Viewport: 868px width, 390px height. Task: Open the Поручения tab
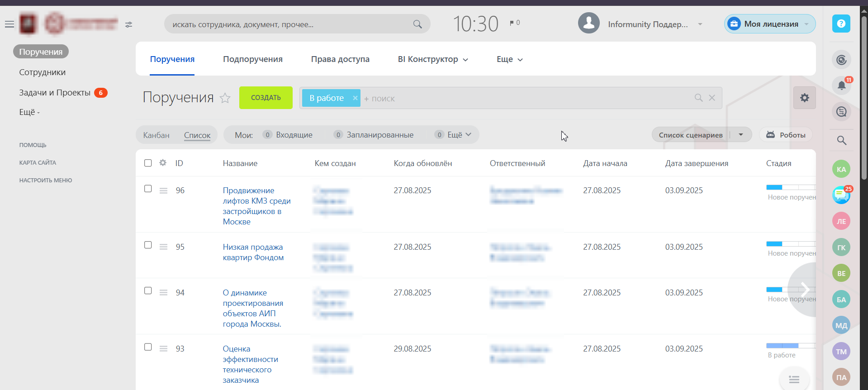[x=172, y=59]
